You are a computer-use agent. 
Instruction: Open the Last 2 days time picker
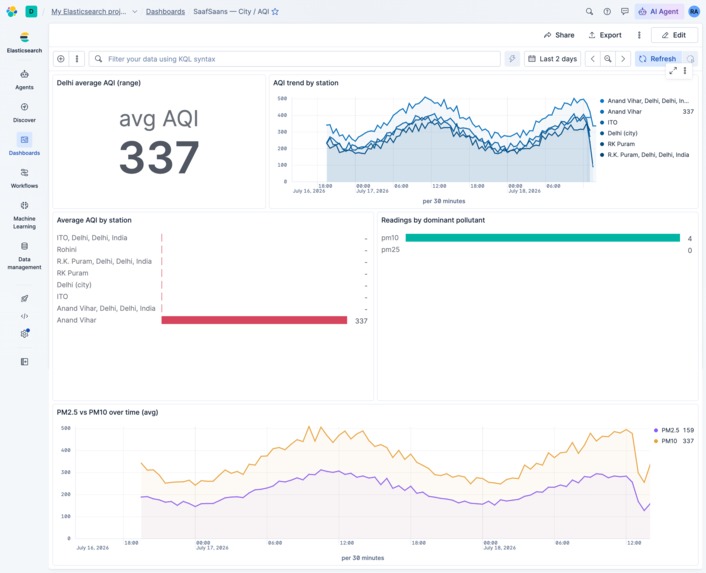click(x=552, y=59)
